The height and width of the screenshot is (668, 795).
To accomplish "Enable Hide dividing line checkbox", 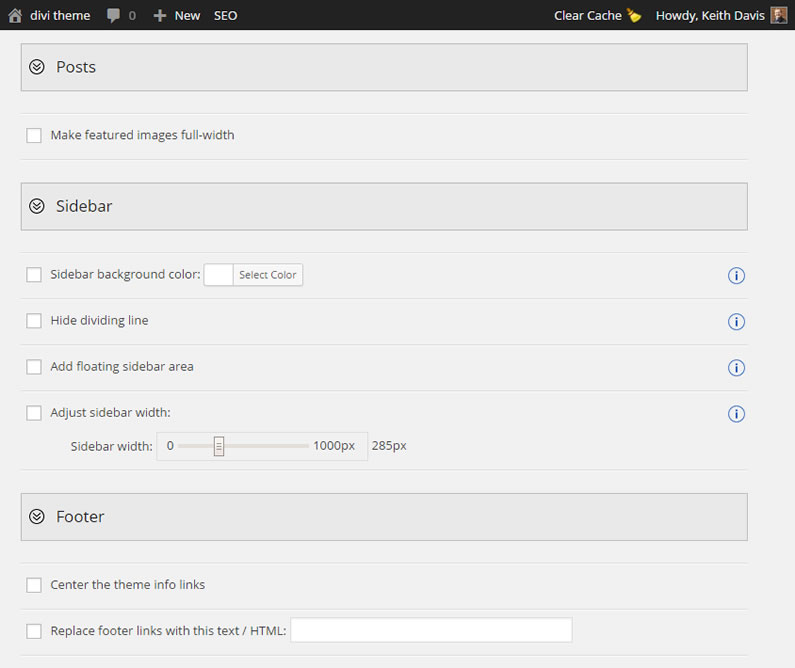I will tap(34, 321).
